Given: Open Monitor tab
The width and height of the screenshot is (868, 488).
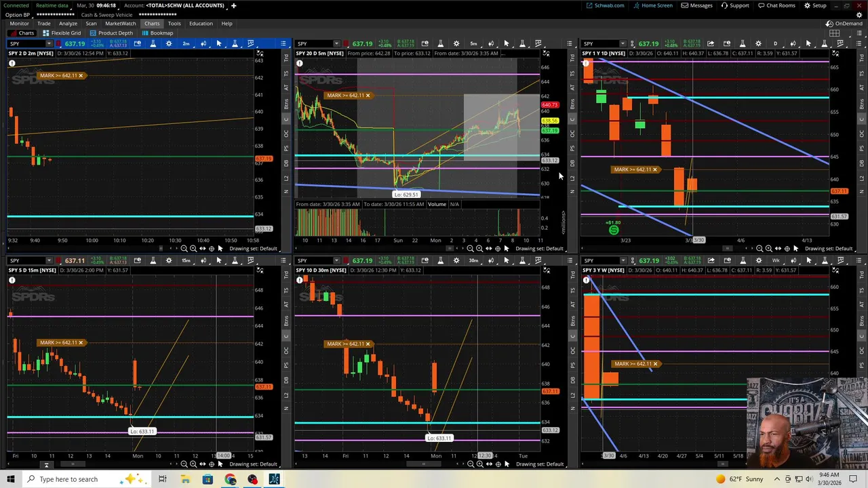Looking at the screenshot, I should [19, 23].
